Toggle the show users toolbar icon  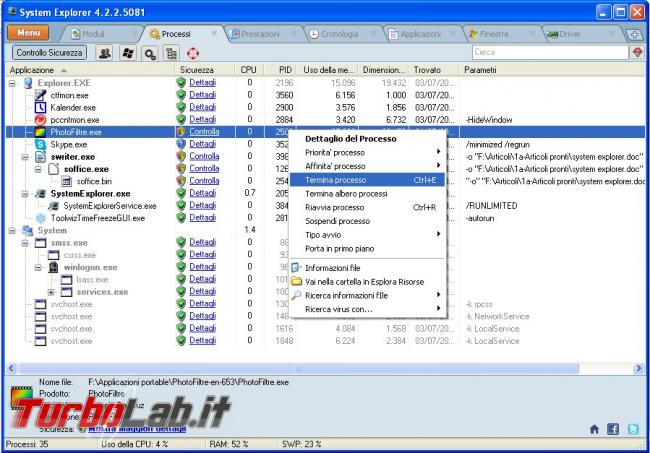point(104,53)
